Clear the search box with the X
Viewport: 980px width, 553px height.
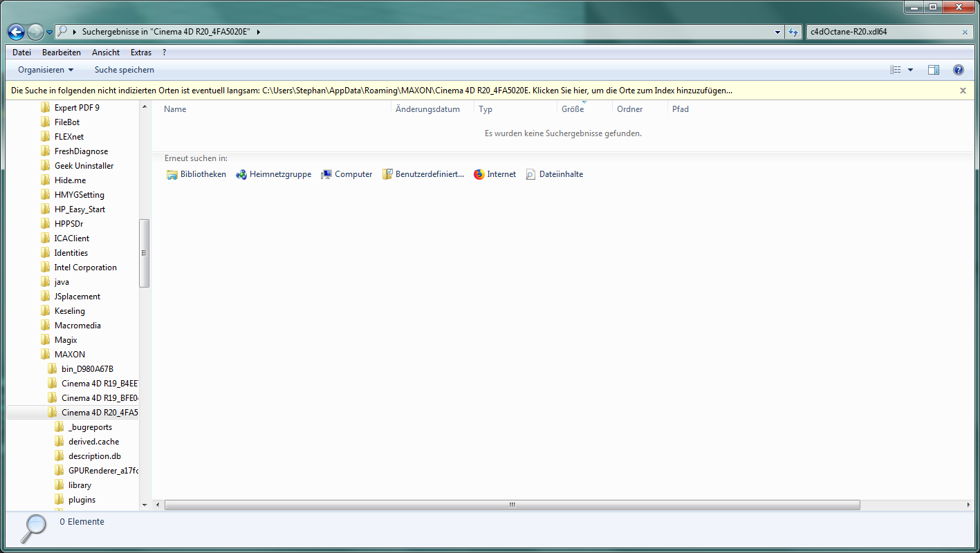(965, 32)
